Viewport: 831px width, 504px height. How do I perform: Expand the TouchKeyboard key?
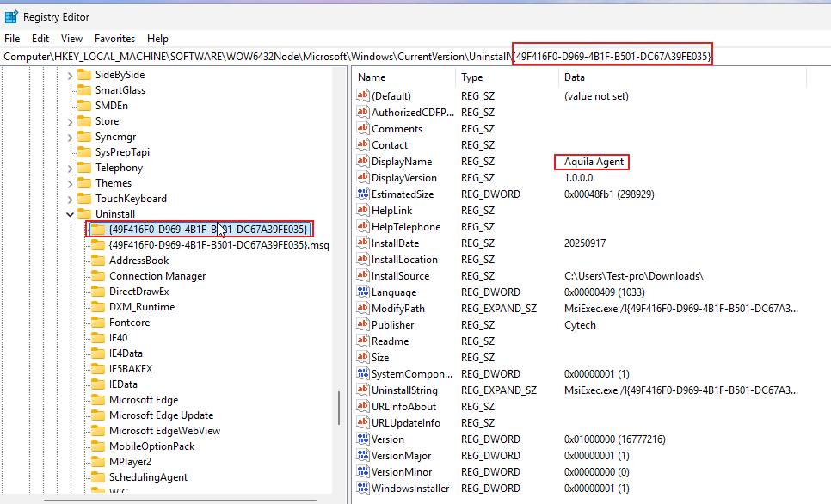click(70, 200)
